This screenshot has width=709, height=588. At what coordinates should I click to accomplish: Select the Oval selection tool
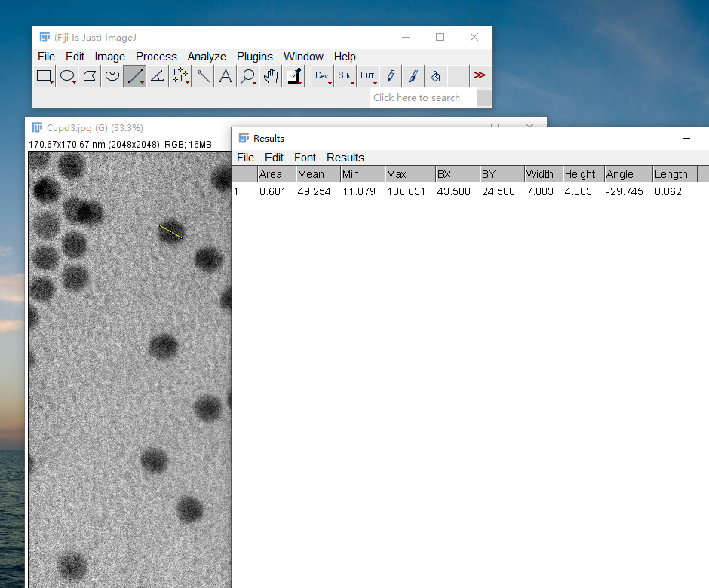tap(67, 75)
